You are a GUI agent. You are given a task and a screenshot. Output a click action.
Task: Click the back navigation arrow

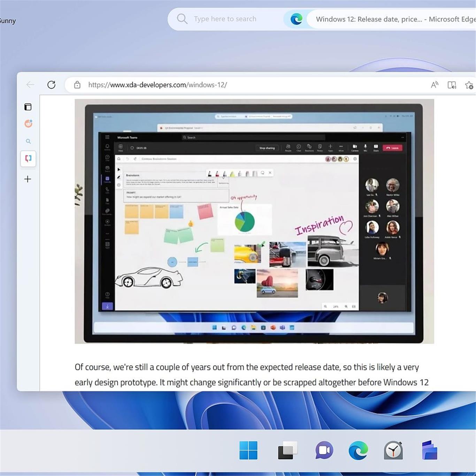coord(30,85)
